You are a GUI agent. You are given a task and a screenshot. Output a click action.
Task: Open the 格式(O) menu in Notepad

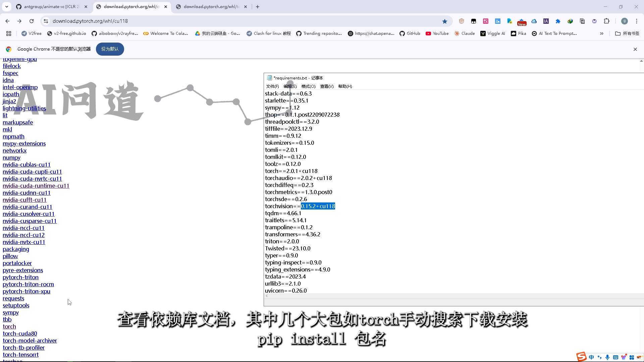tap(308, 86)
